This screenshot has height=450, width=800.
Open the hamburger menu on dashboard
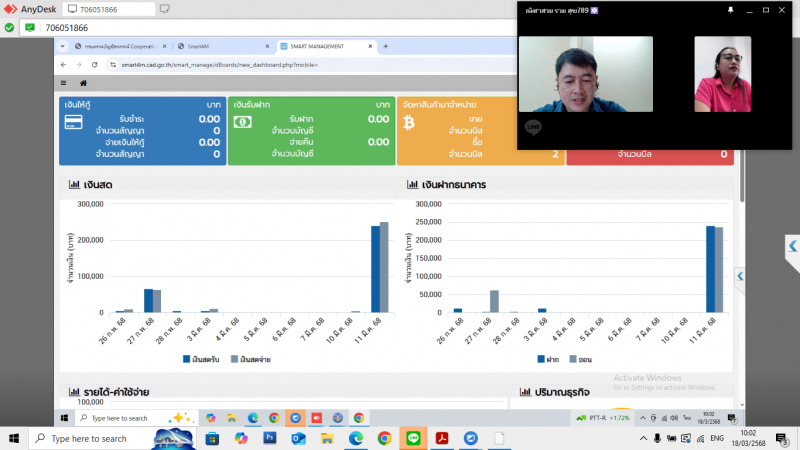click(x=63, y=83)
